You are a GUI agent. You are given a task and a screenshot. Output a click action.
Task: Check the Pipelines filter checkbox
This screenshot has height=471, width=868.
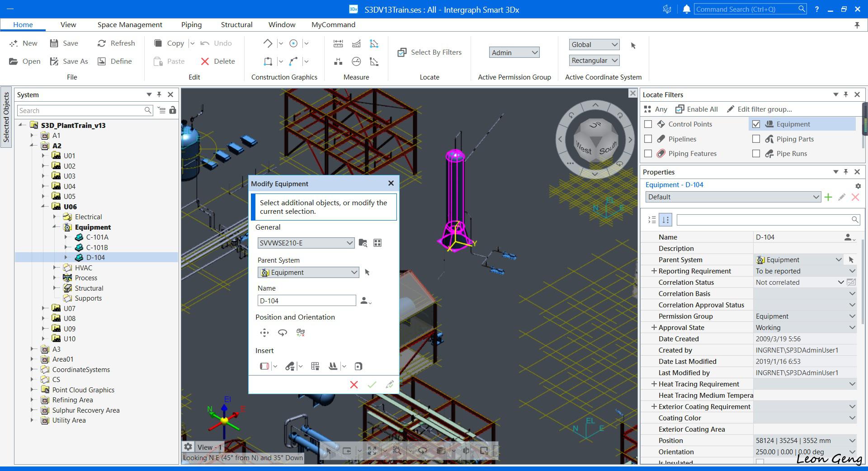coord(648,139)
